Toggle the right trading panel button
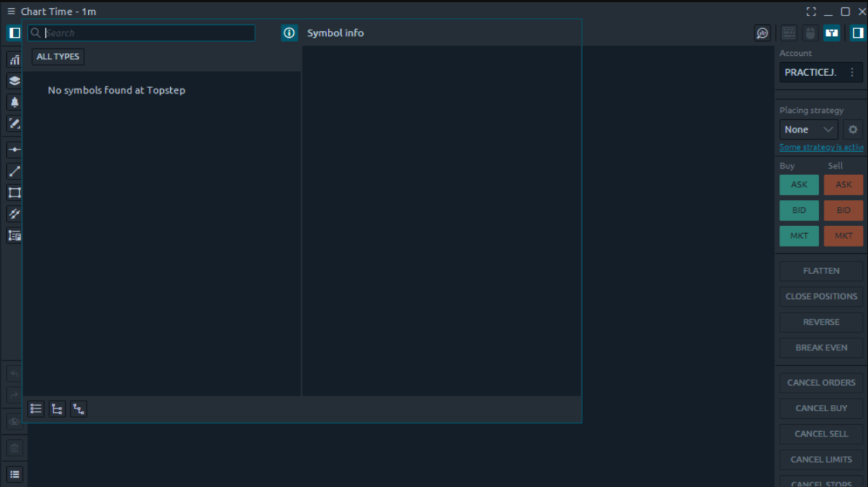 (857, 33)
